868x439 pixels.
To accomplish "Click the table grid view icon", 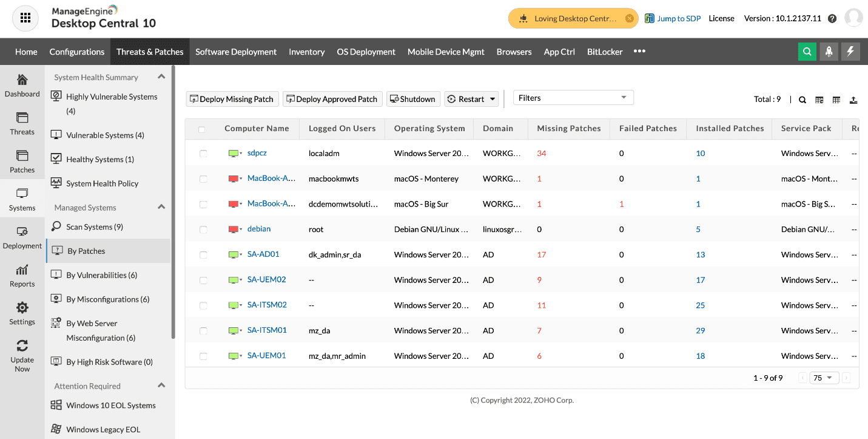I will coord(836,100).
